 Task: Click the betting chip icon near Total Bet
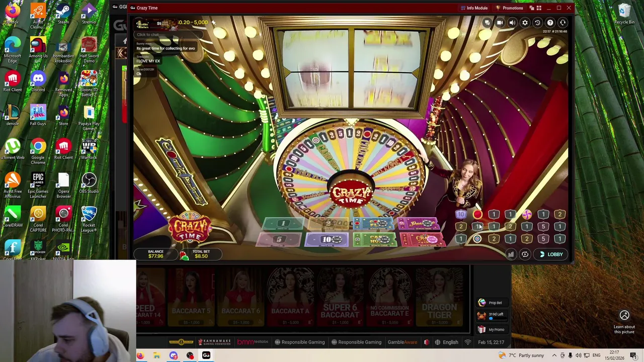click(x=184, y=255)
